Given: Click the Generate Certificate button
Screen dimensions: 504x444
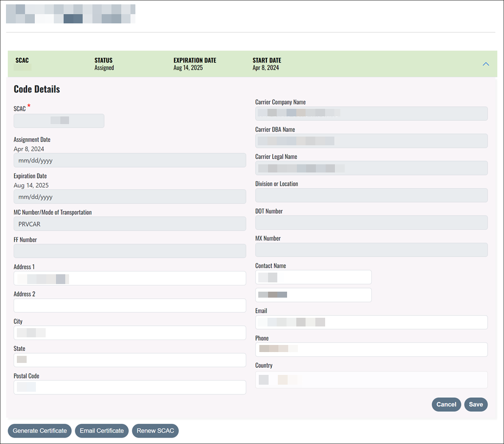Looking at the screenshot, I should coord(40,431).
